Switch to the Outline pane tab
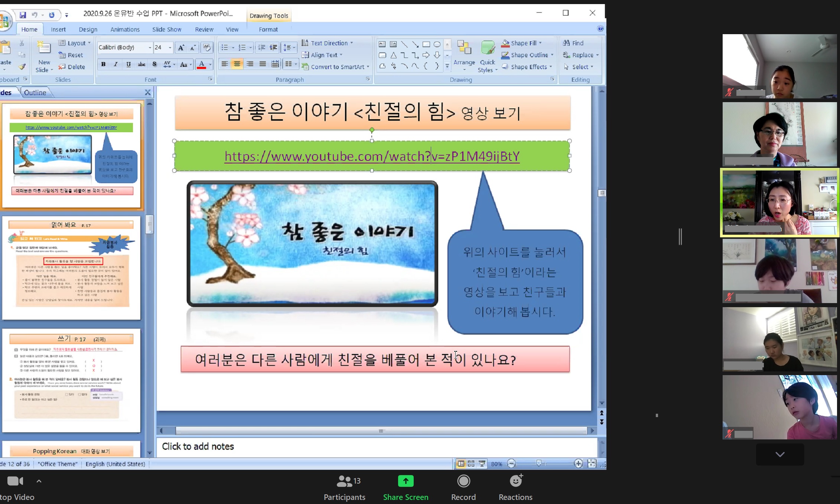 tap(35, 92)
